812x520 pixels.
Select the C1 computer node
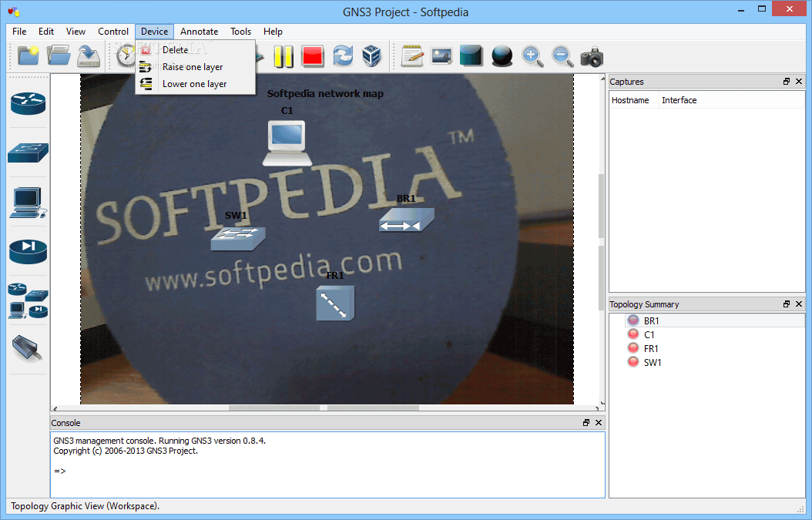(x=287, y=143)
